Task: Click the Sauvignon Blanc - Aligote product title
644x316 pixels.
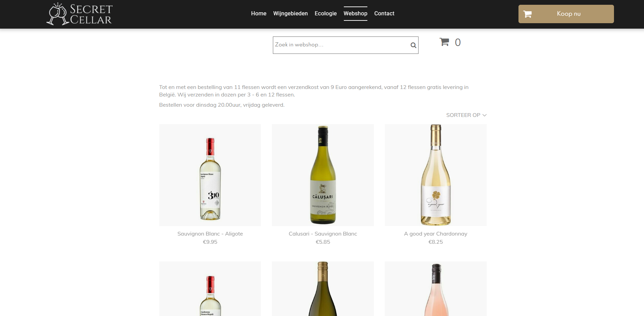Action: point(210,234)
